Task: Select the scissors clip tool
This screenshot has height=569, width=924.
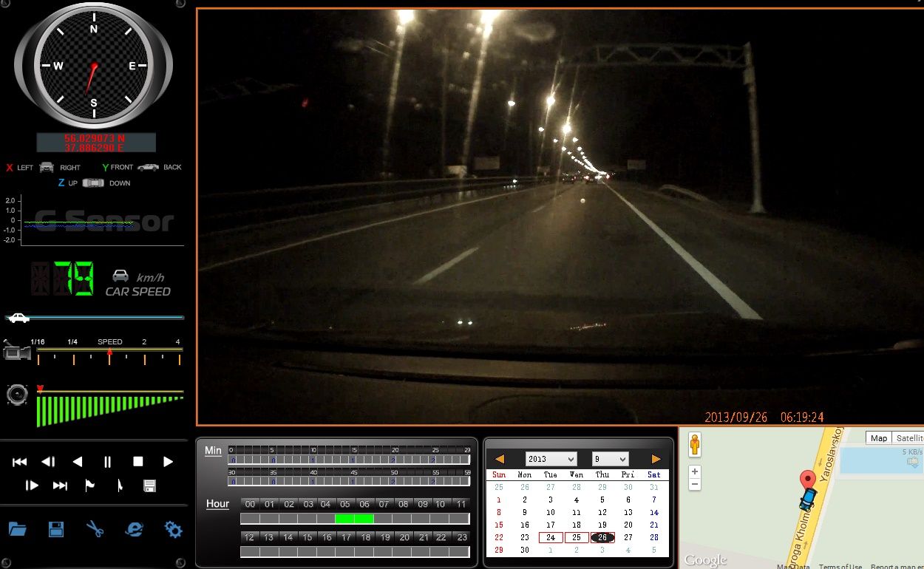Action: pyautogui.click(x=95, y=529)
